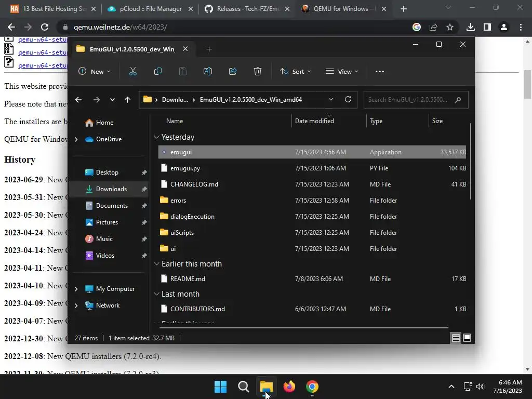This screenshot has height=399, width=532.
Task: Sort by Name column header
Action: (175, 121)
